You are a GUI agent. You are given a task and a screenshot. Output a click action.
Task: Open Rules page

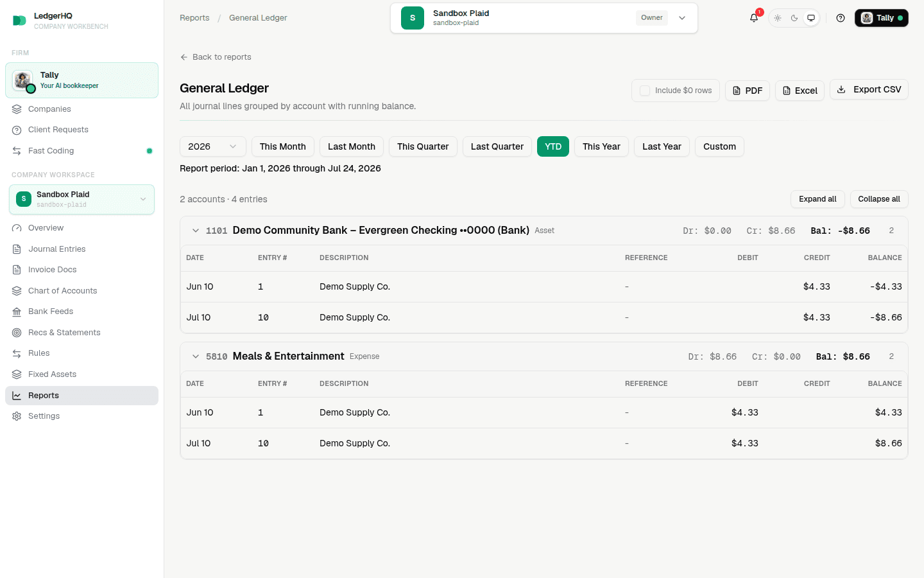pyautogui.click(x=81, y=353)
